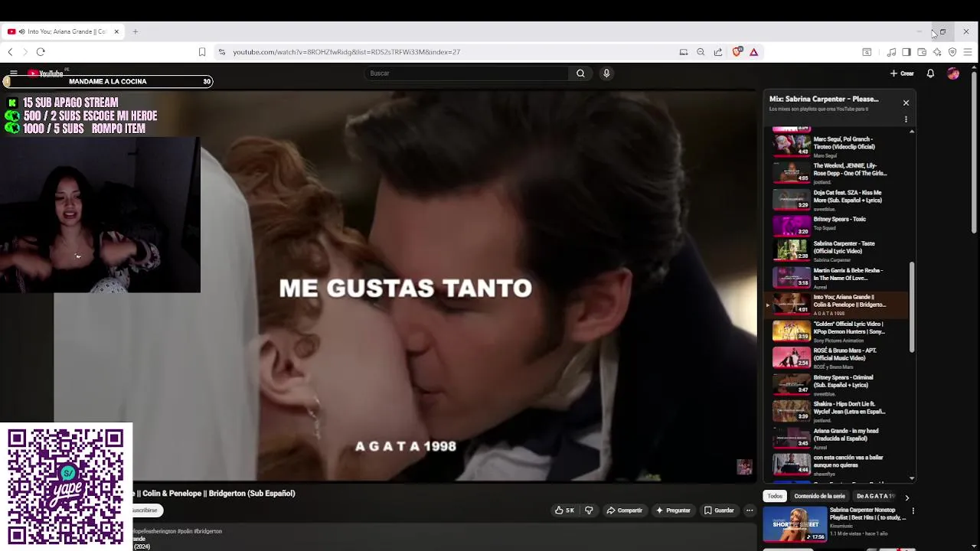This screenshot has height=551, width=980.
Task: Open YouTube guide hamburger menu
Action: tap(13, 73)
